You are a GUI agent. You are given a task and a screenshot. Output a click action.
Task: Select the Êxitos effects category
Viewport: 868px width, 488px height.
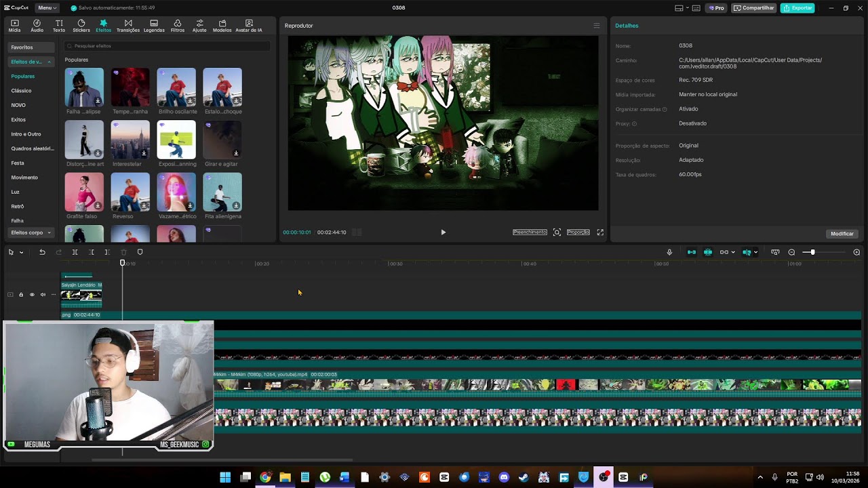[x=18, y=120]
